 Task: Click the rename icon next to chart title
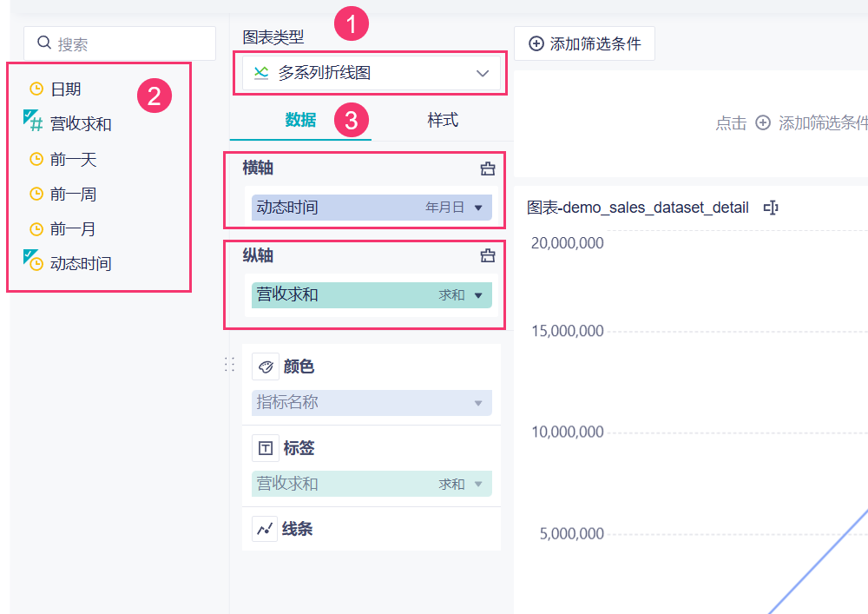tap(770, 208)
